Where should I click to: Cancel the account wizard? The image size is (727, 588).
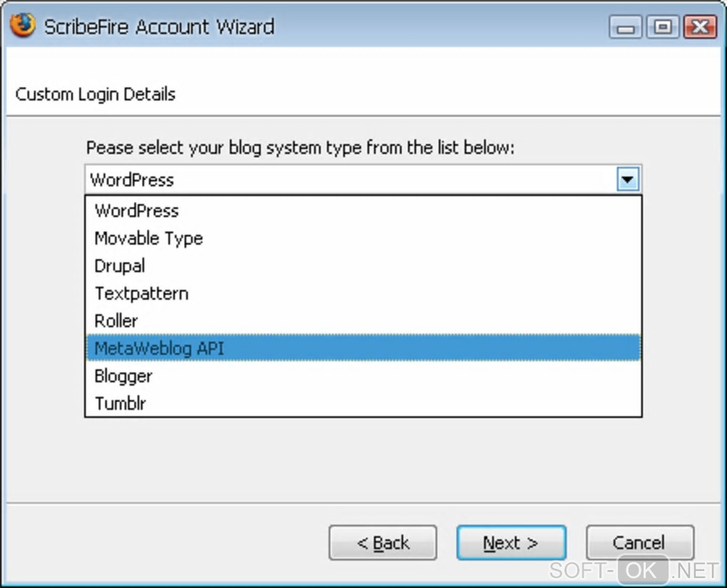639,543
